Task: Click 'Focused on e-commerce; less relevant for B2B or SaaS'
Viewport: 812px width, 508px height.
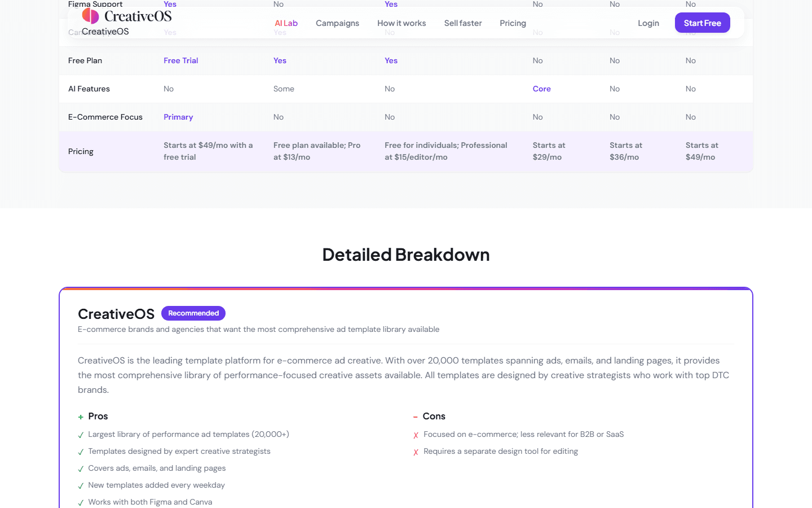Action: [x=524, y=434]
